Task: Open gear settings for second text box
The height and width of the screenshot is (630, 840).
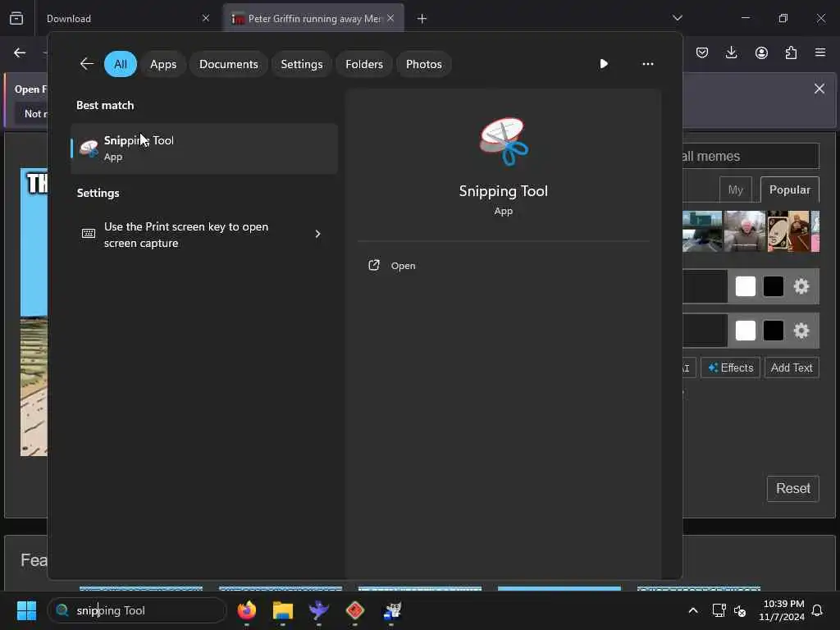Action: 801,331
